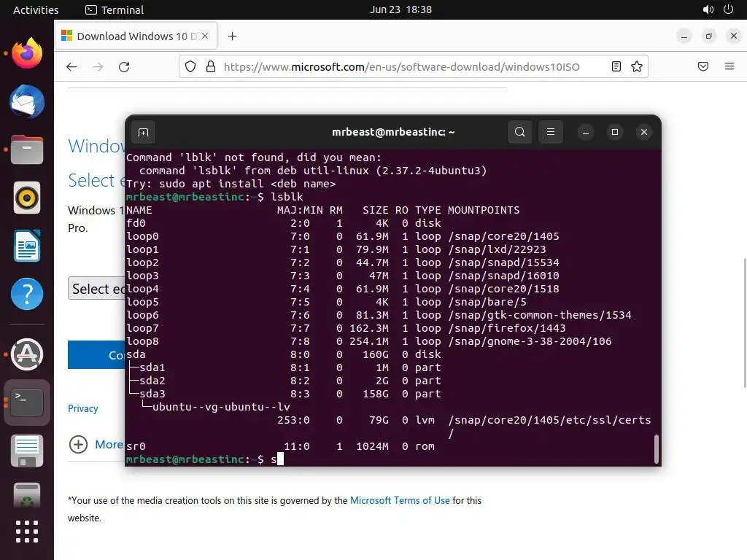Focus the Terminal icon in dock
747x560 pixels.
click(x=27, y=402)
